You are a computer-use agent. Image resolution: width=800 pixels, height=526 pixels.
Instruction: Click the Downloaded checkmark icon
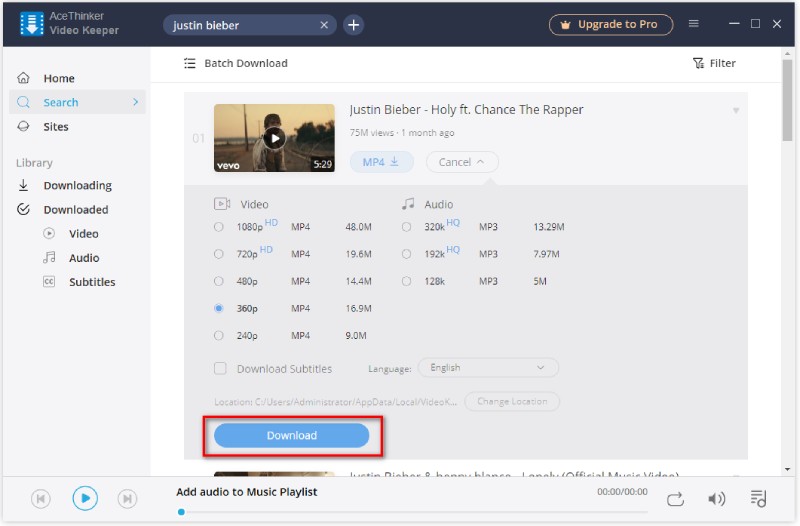pos(23,209)
